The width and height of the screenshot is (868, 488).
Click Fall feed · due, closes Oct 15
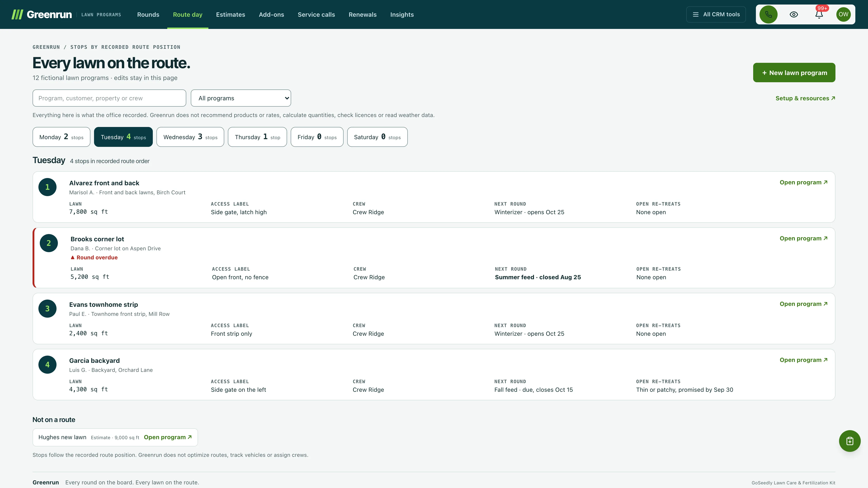533,390
